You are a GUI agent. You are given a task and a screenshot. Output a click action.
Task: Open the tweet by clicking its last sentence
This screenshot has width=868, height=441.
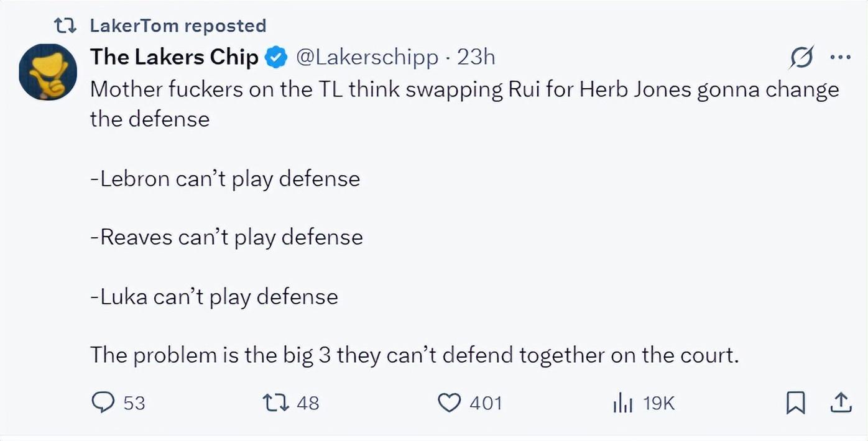tap(413, 355)
